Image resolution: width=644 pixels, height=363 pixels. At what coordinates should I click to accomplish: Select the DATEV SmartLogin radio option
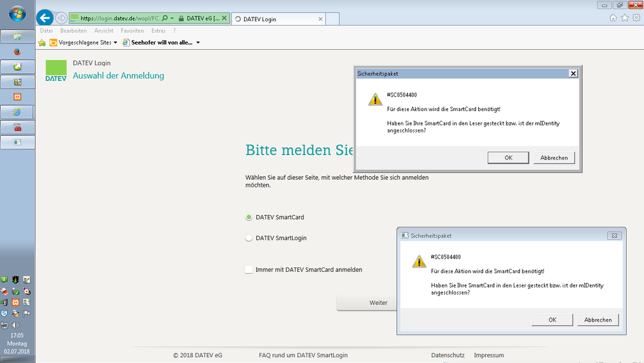(248, 238)
